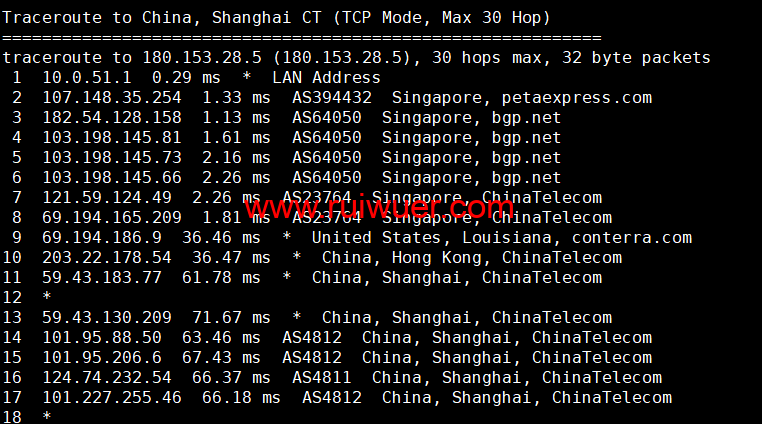Image resolution: width=762 pixels, height=424 pixels.
Task: Click the traceroute title line mentioning Shanghai CT
Action: 276,18
